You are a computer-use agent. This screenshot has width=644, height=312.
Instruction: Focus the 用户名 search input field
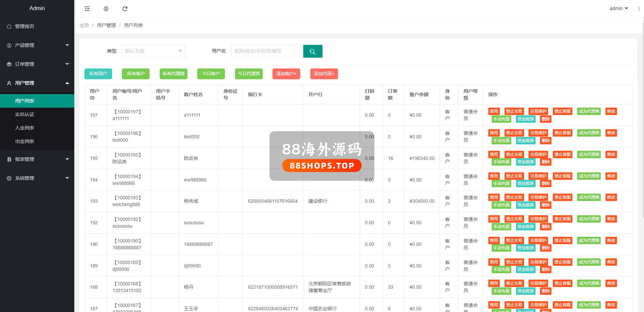[263, 51]
